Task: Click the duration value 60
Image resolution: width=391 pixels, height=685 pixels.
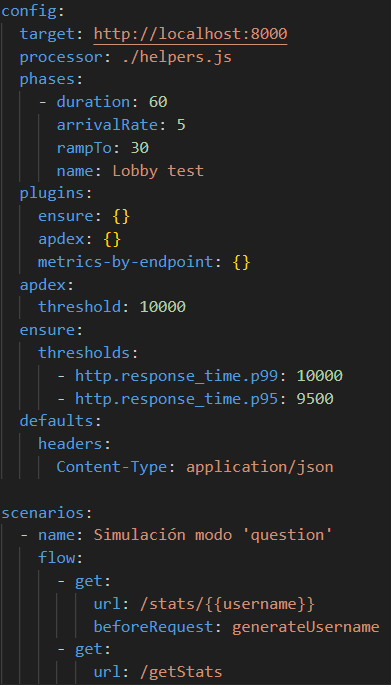Action: (x=158, y=102)
